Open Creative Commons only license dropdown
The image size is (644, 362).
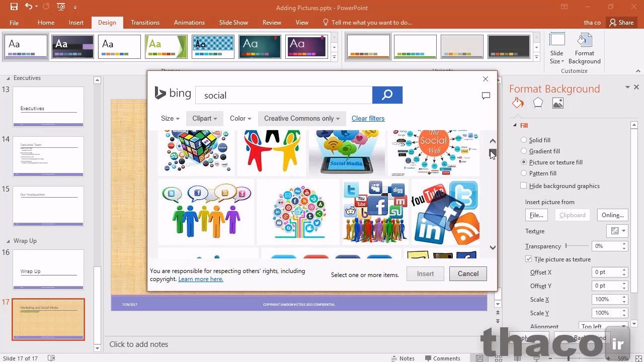[x=302, y=118]
